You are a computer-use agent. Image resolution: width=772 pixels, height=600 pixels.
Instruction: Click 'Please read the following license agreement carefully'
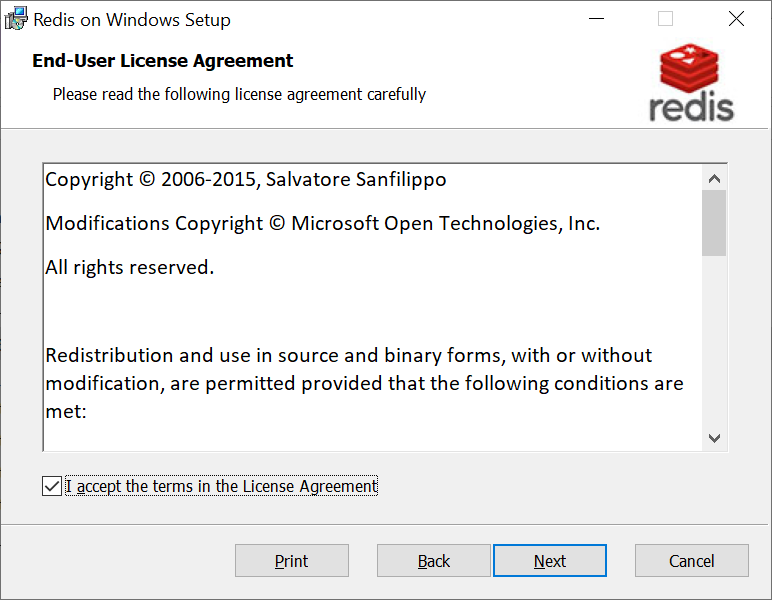tap(239, 94)
